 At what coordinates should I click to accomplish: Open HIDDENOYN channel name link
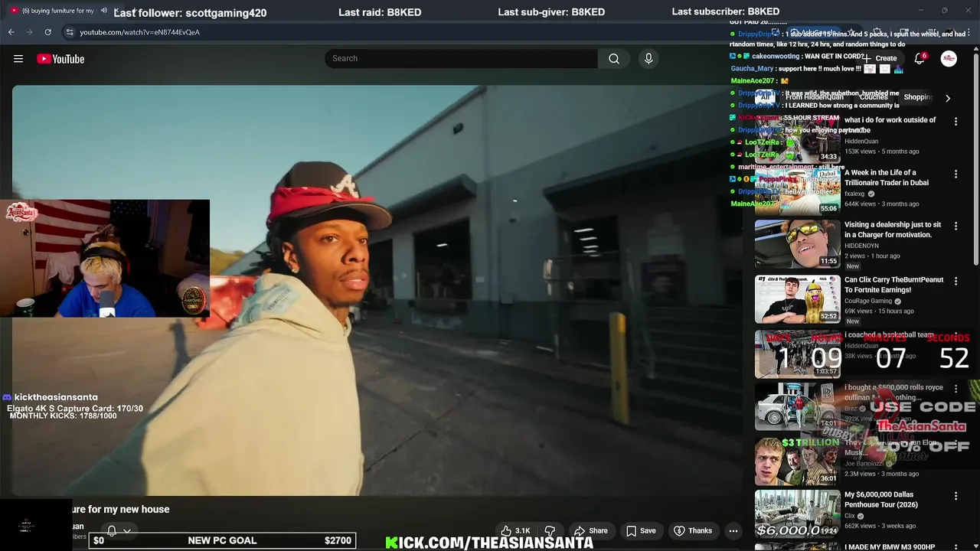click(861, 246)
